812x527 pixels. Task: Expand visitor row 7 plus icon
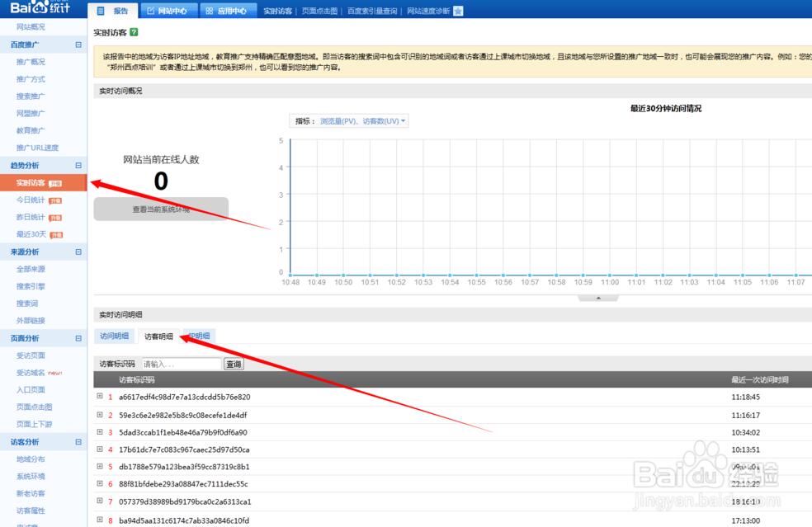tap(100, 501)
